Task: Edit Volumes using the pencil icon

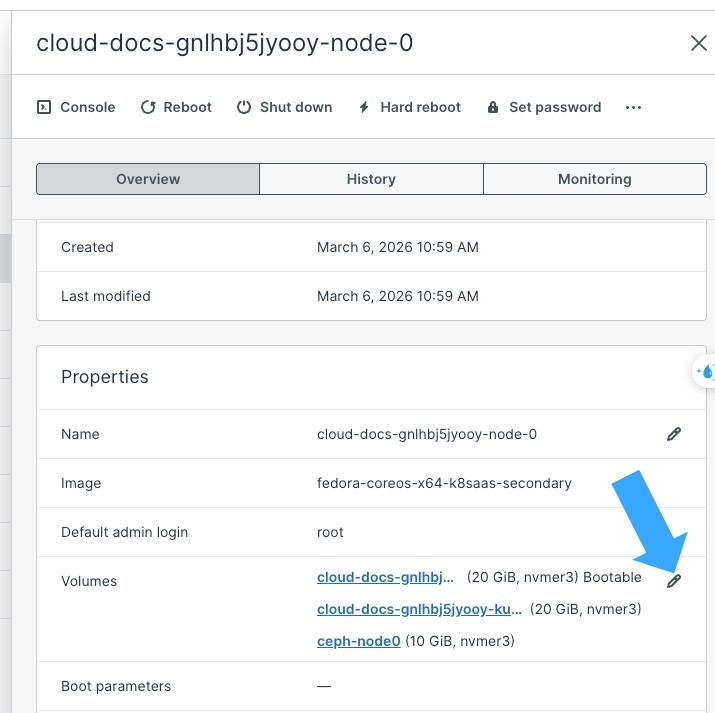Action: point(674,581)
